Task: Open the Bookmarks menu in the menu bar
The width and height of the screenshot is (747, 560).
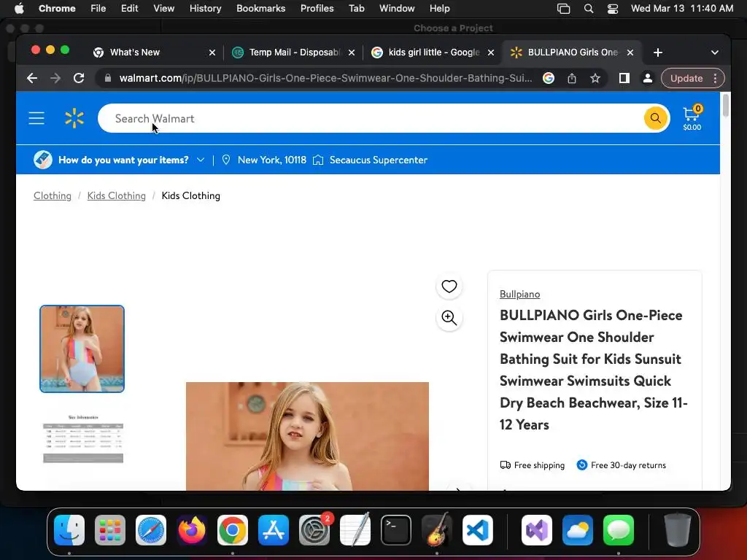Action: click(x=260, y=9)
